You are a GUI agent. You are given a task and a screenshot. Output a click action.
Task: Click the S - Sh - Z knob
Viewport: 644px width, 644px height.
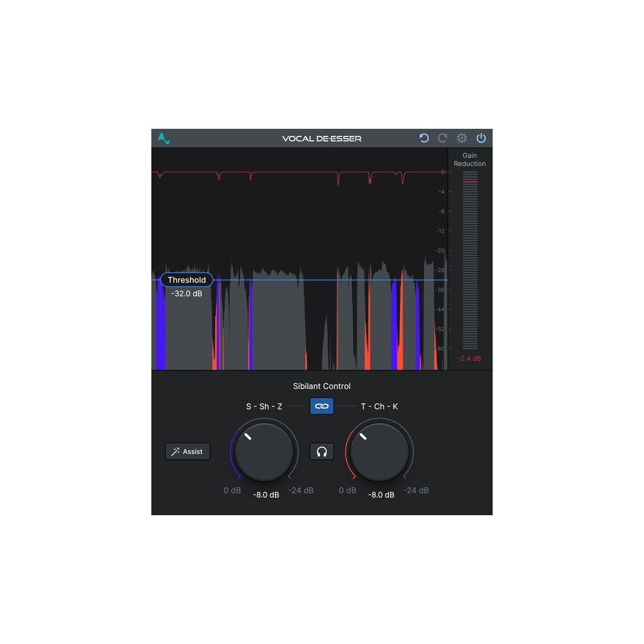click(265, 451)
